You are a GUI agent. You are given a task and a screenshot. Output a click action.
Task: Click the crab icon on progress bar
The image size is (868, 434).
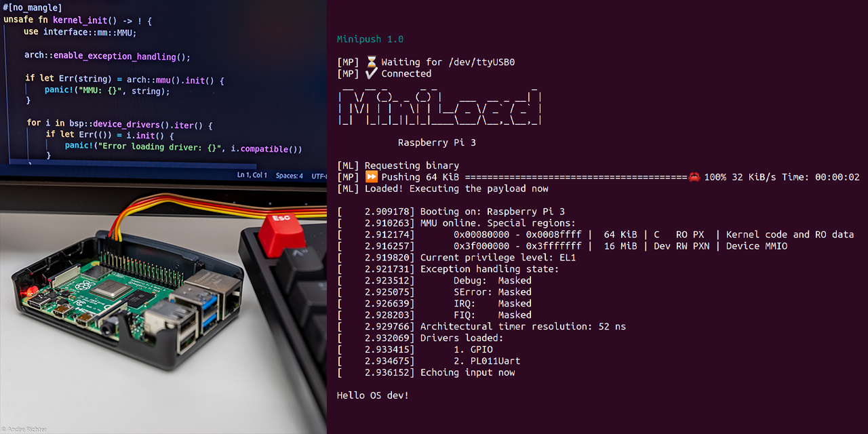(x=694, y=177)
